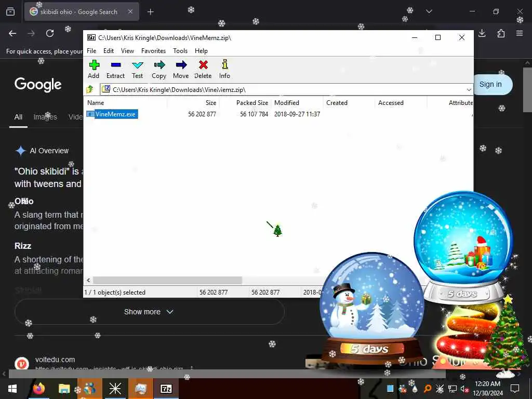The height and width of the screenshot is (399, 532).
Task: Click the Google Sign in button
Action: 490,85
